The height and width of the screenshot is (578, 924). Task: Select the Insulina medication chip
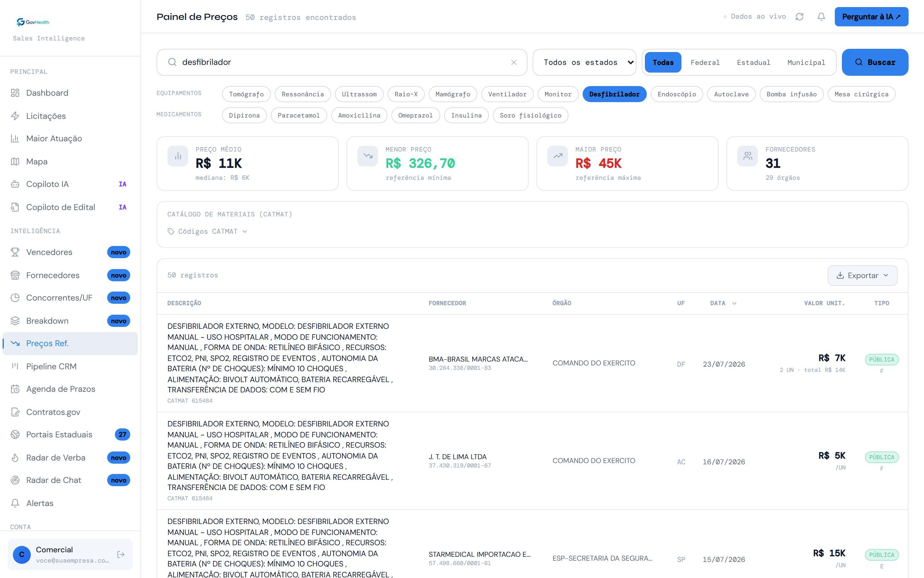coord(466,116)
